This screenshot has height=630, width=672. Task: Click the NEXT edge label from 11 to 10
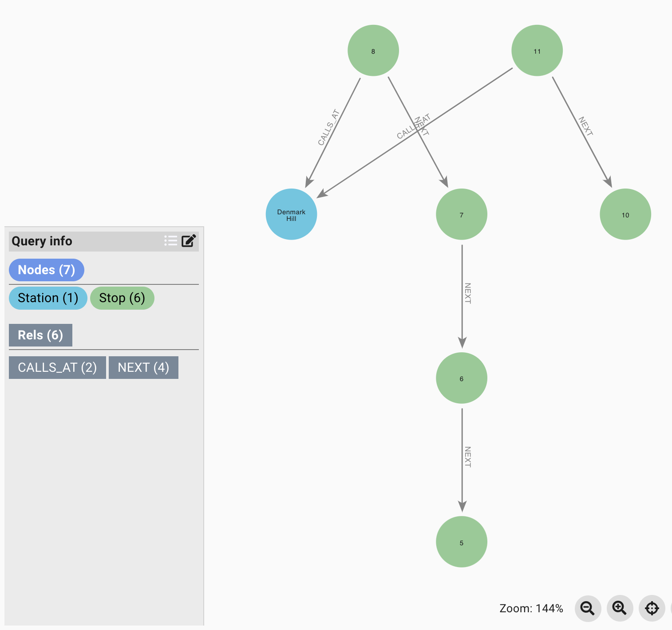pyautogui.click(x=585, y=126)
